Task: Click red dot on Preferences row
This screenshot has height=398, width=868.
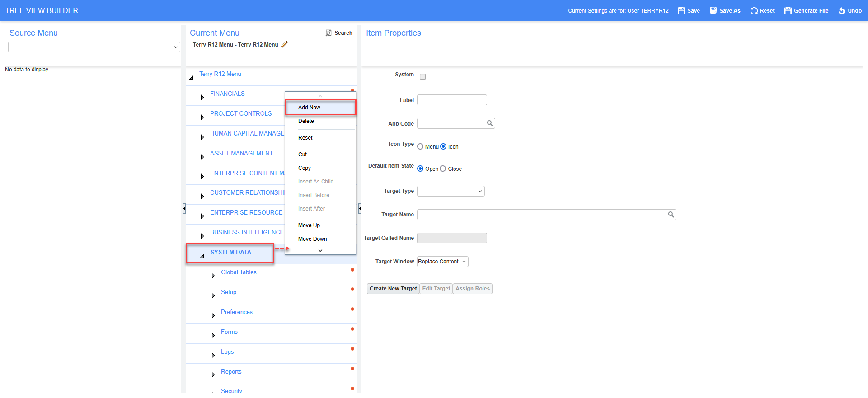Action: click(352, 309)
